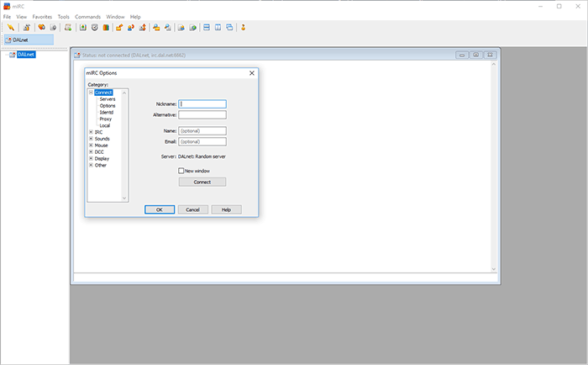Open the Commands menu
Image resolution: width=588 pixels, height=365 pixels.
(87, 17)
